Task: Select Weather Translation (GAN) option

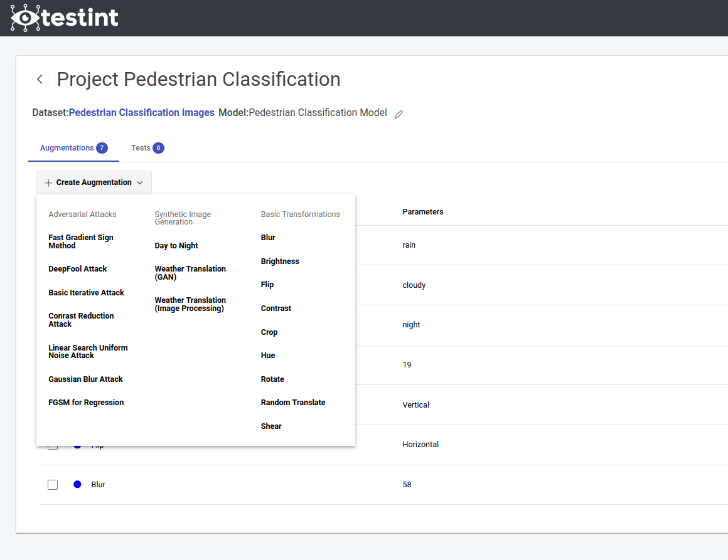Action: tap(190, 273)
